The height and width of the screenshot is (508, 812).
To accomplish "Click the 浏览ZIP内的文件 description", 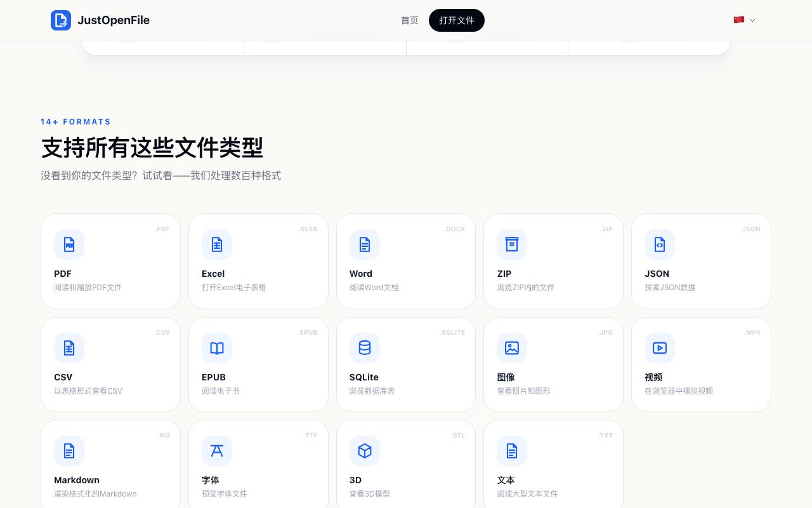I will click(526, 288).
